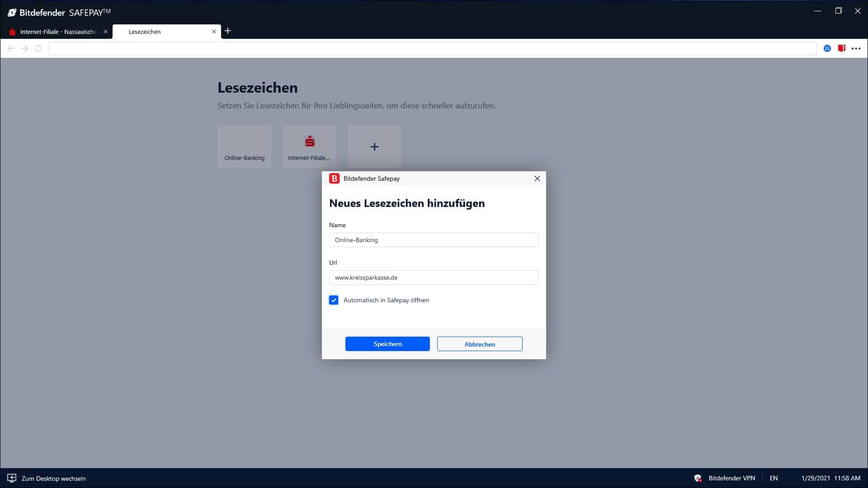Click the blue globe icon in toolbar
The height and width of the screenshot is (488, 868).
[827, 48]
